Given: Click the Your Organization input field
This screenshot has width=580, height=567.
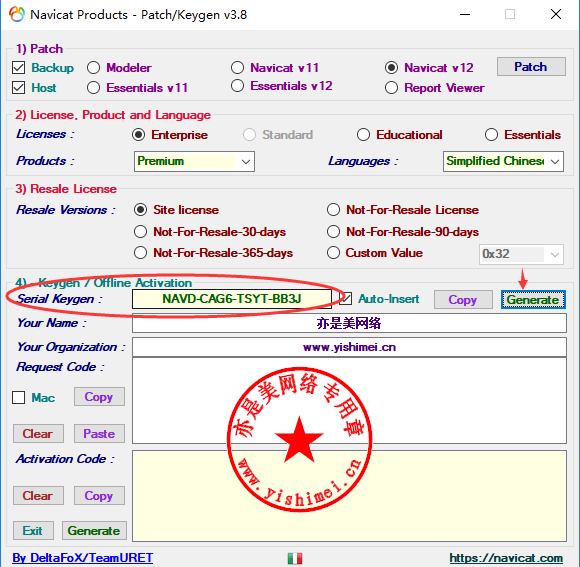Looking at the screenshot, I should pos(349,347).
